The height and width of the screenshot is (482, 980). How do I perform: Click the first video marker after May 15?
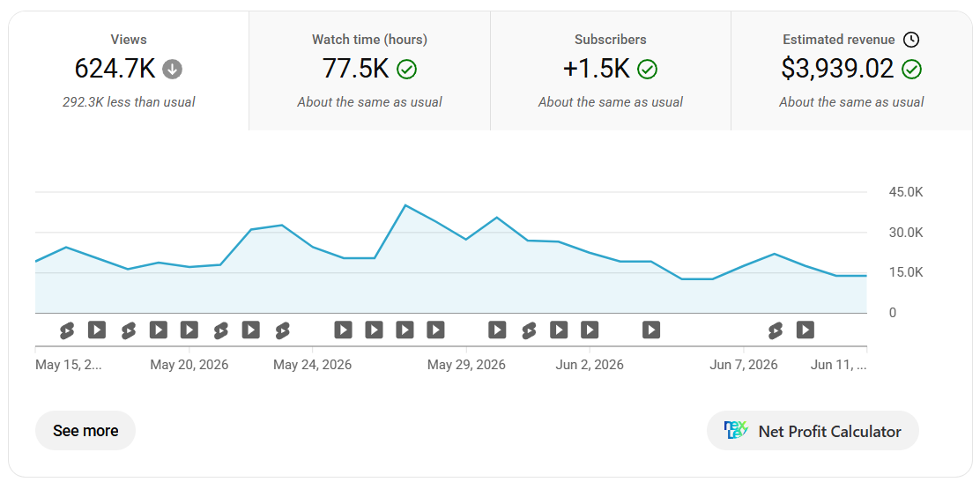coord(97,330)
